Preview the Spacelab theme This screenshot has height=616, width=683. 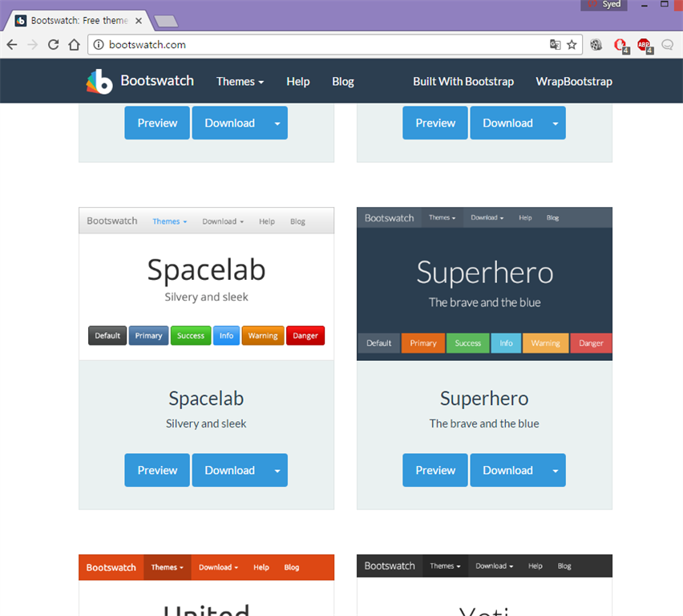pos(157,470)
